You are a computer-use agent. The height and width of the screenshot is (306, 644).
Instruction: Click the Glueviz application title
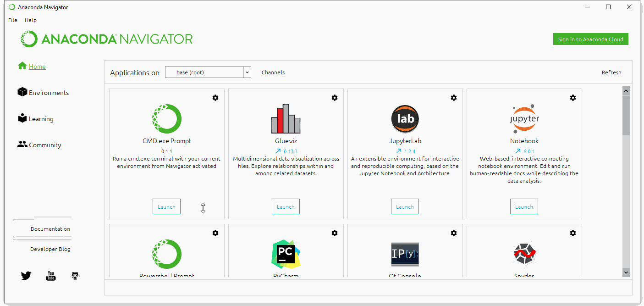point(286,141)
